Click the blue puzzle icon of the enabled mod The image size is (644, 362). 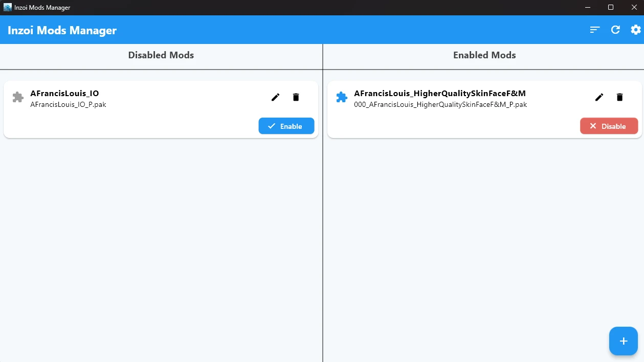pyautogui.click(x=342, y=97)
